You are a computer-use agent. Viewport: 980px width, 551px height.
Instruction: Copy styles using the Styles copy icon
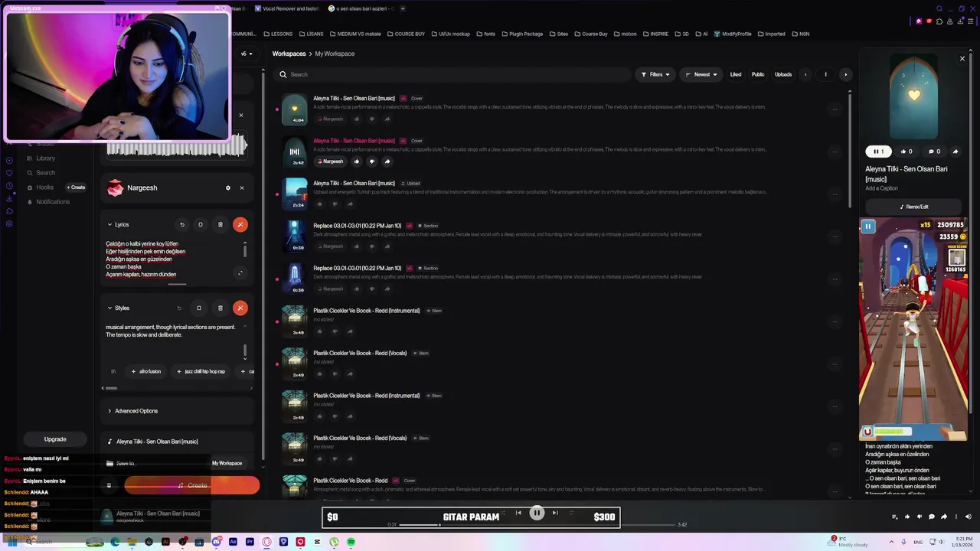[199, 308]
